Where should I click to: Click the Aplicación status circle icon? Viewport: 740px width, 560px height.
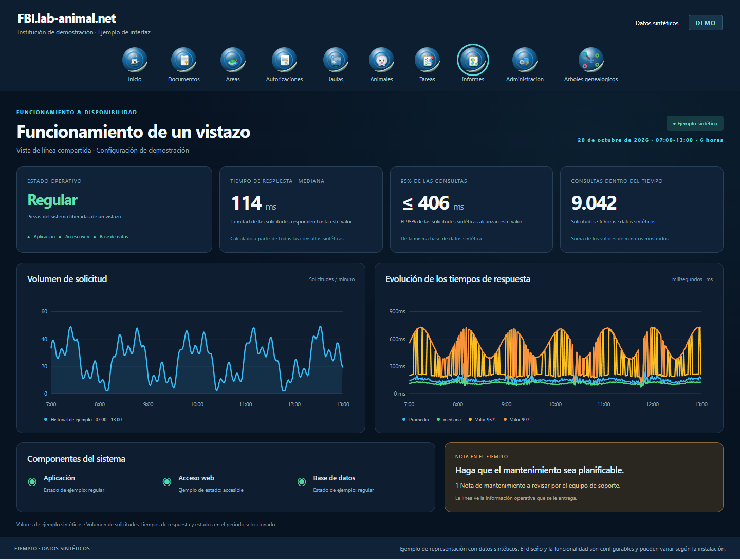coord(32,482)
